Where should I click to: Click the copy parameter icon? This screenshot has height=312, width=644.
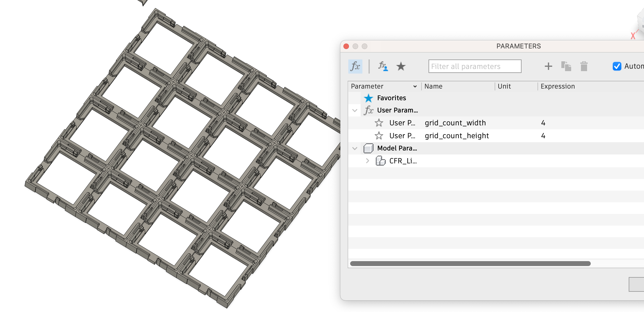tap(566, 66)
